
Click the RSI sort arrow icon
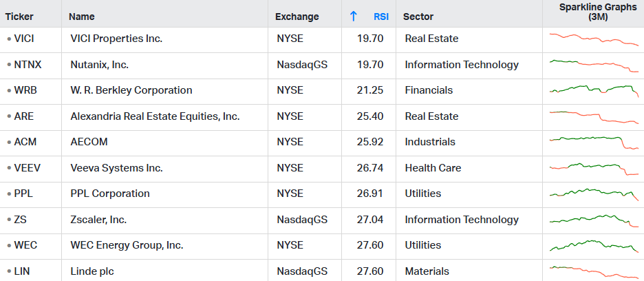(354, 16)
